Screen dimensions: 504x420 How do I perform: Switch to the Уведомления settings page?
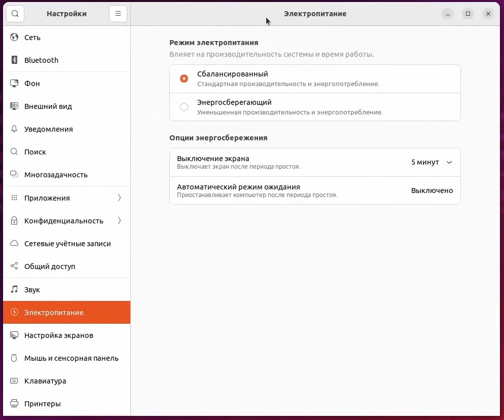coord(66,129)
